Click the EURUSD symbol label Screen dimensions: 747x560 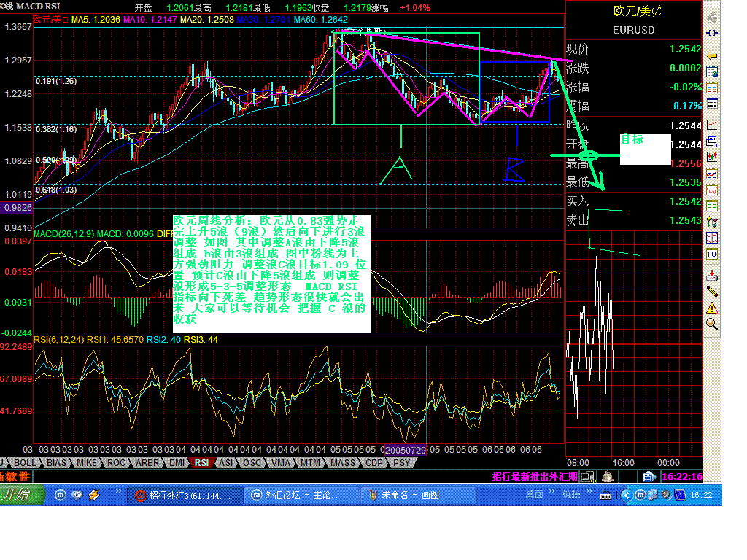tap(634, 30)
